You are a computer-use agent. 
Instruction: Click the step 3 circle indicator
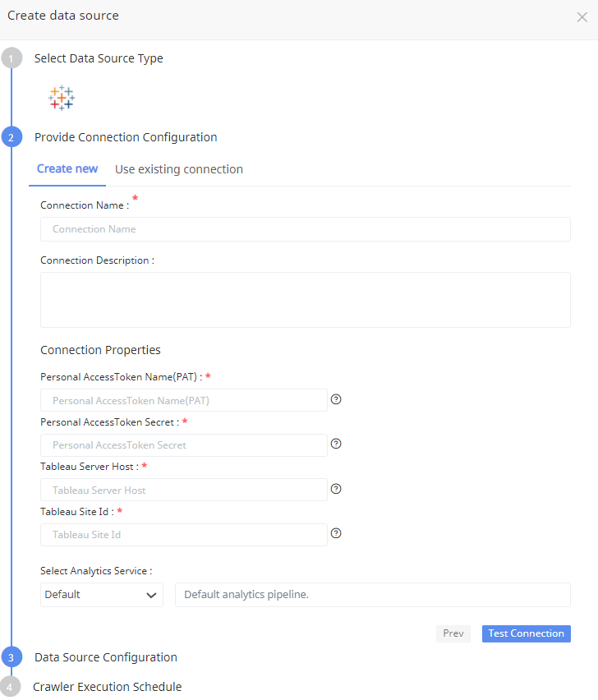coord(11,657)
